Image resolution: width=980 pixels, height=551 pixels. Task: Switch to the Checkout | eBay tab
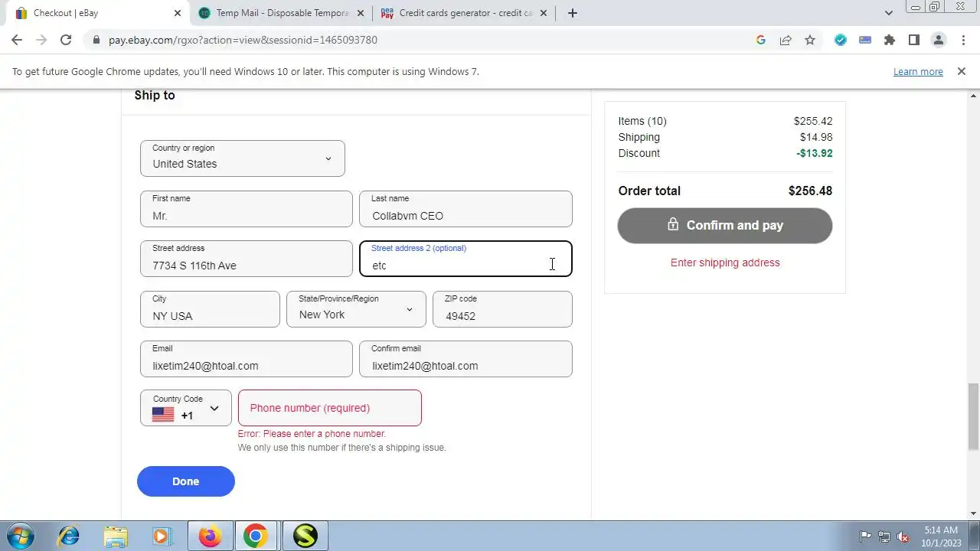coord(99,13)
